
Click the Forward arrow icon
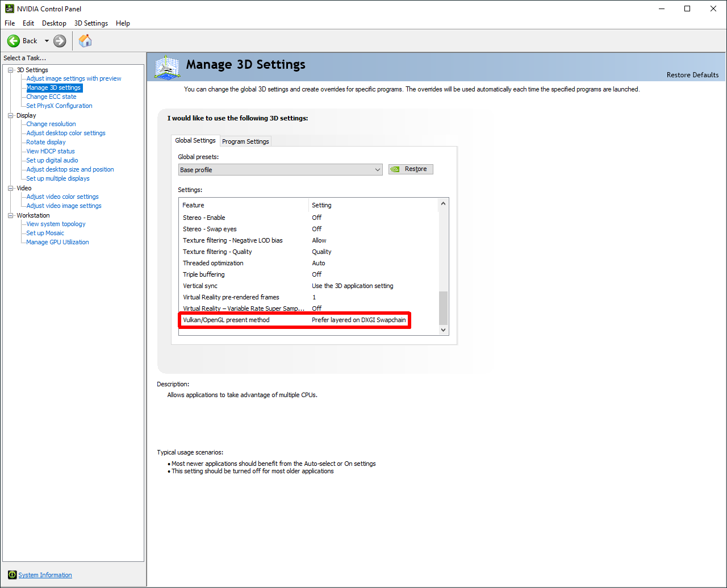click(x=60, y=41)
